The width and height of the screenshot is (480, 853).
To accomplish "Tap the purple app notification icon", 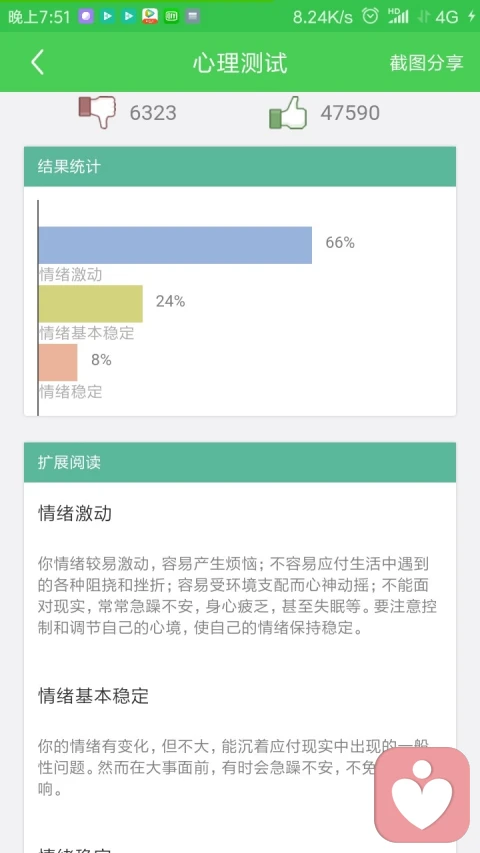I will [86, 17].
